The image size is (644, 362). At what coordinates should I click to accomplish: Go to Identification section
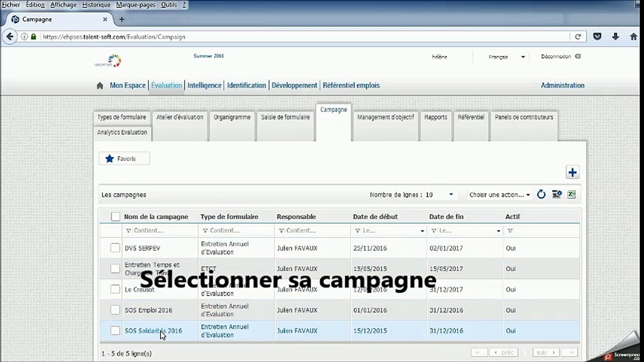click(x=246, y=85)
